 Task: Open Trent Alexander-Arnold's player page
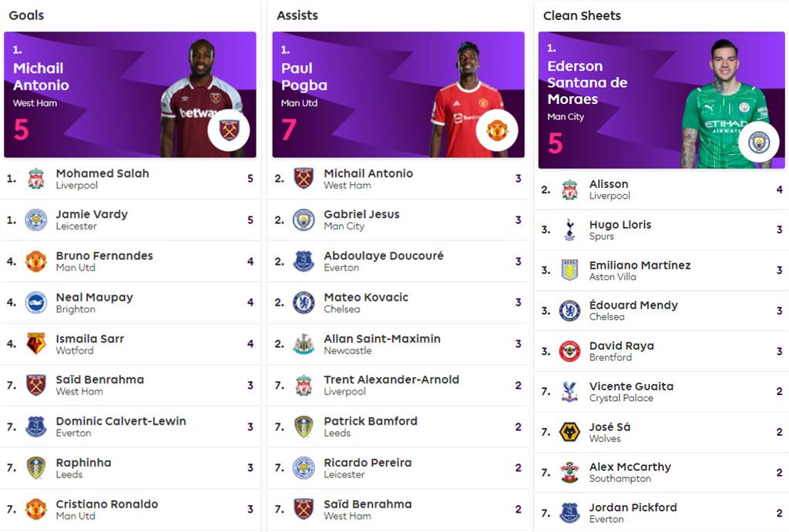click(391, 380)
